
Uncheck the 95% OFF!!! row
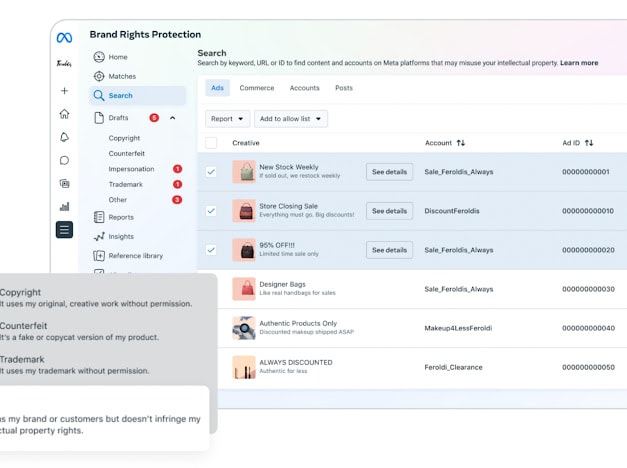click(x=211, y=250)
